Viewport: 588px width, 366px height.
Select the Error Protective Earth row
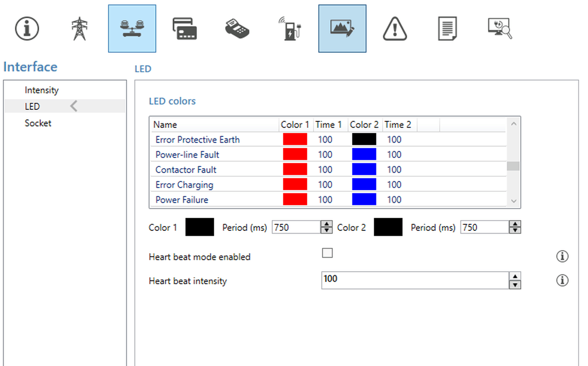tap(328, 139)
